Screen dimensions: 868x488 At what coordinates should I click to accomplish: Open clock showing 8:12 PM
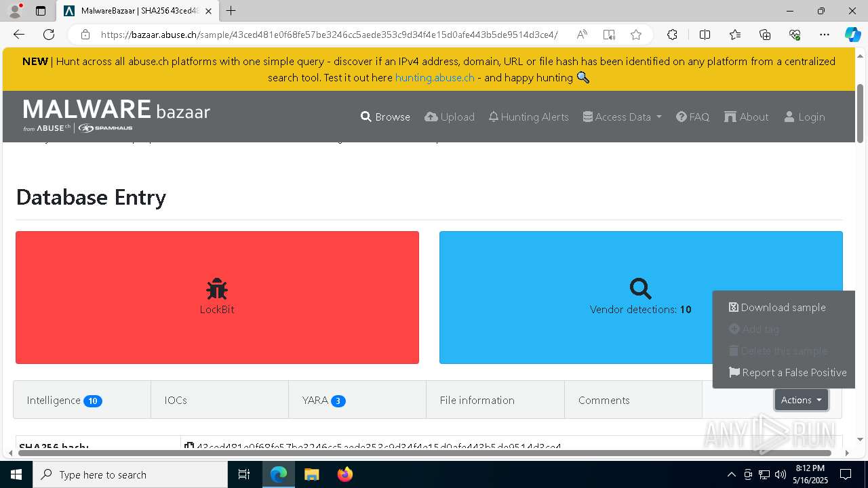(x=811, y=474)
